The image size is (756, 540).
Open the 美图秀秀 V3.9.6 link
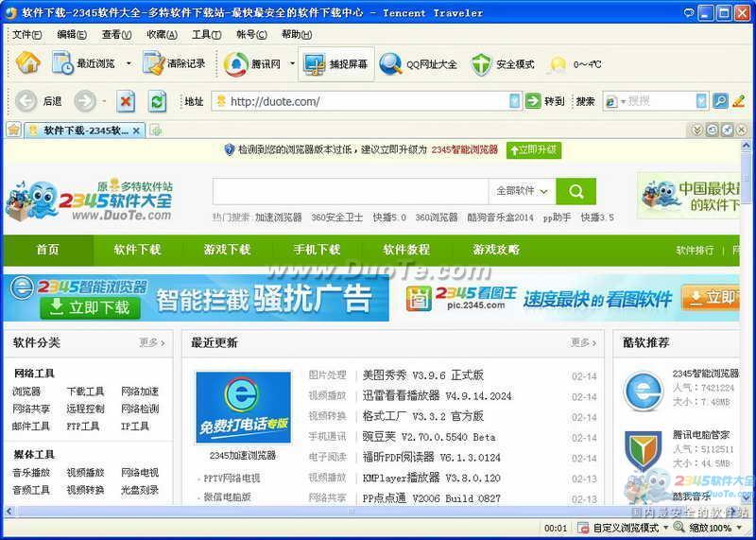pos(422,375)
